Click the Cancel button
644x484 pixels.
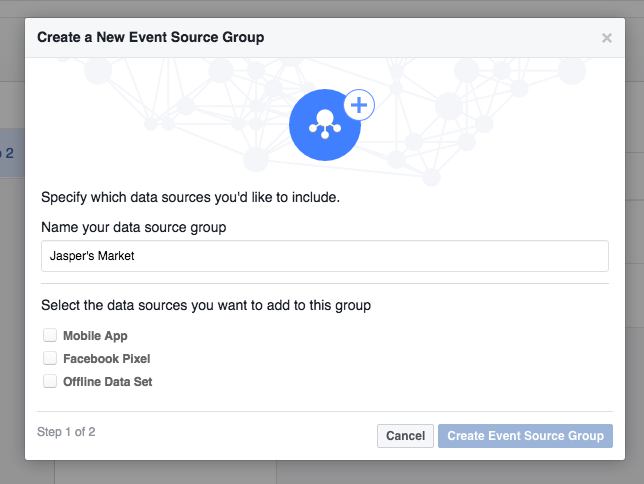pos(405,436)
